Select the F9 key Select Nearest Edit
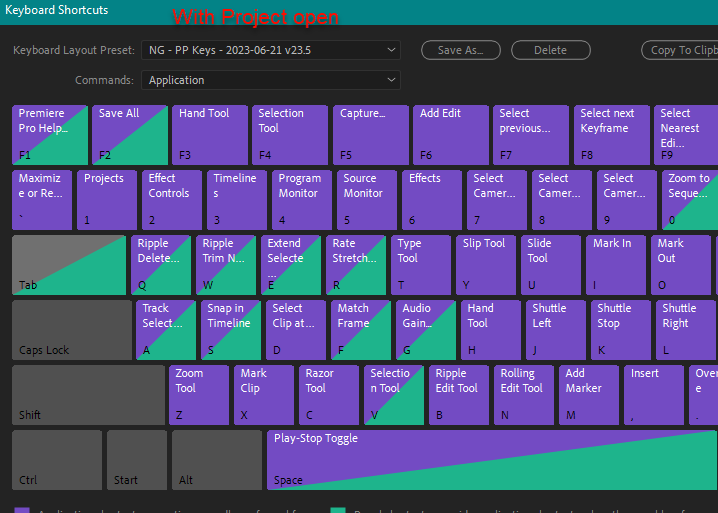 click(x=686, y=135)
